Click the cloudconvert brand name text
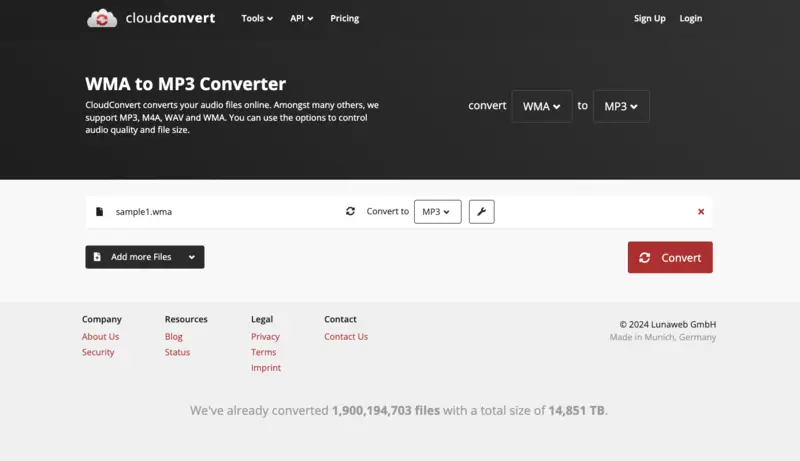The width and height of the screenshot is (800, 461). 170,18
